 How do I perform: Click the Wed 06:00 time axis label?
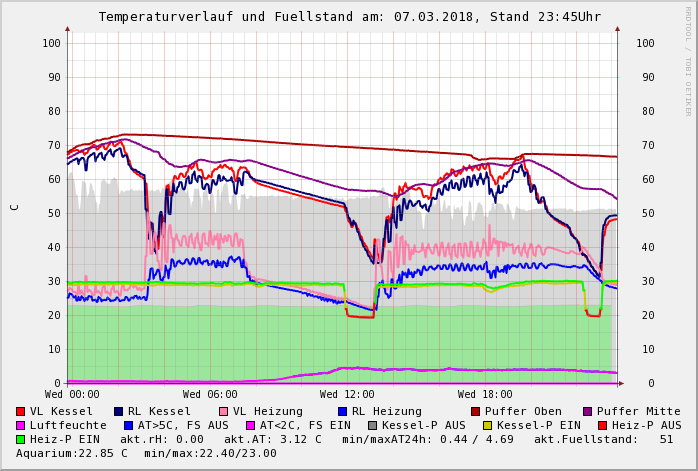click(x=210, y=395)
